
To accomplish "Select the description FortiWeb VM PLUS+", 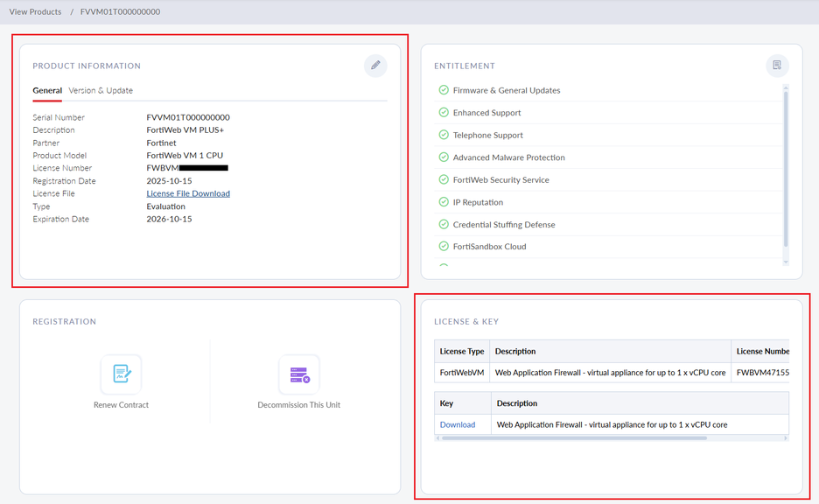I will [x=185, y=130].
